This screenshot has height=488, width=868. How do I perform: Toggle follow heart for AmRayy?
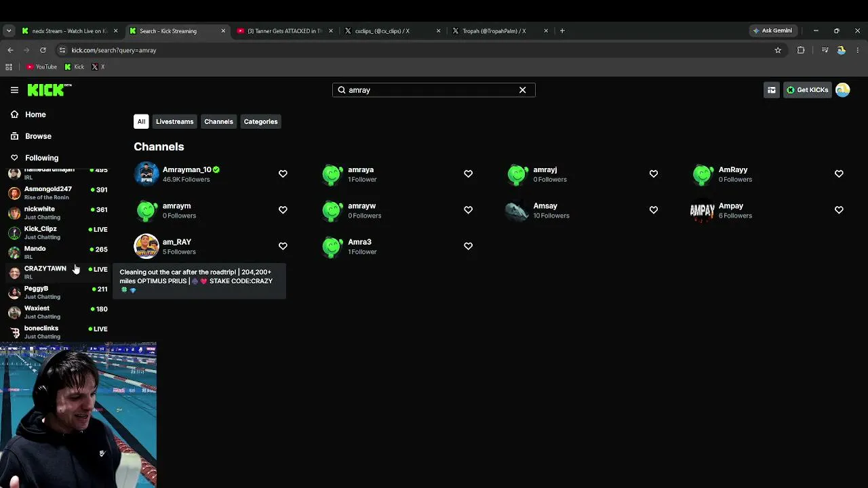[839, 174]
